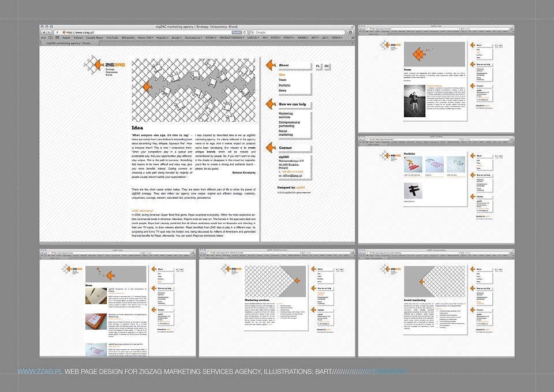554x392 pixels.
Task: Select the zigZAG marketing agency tab
Action: tap(69, 43)
